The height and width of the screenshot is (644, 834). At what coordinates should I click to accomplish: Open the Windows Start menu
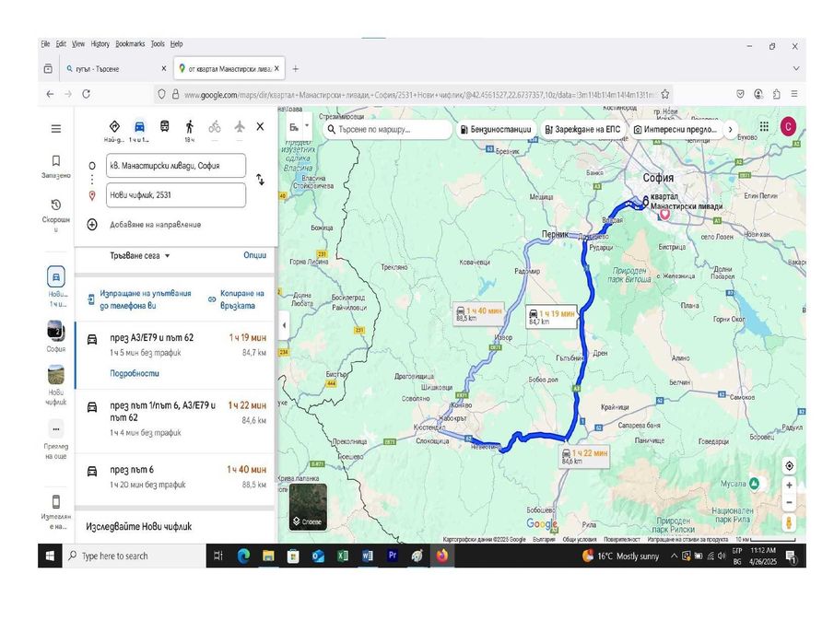50,556
